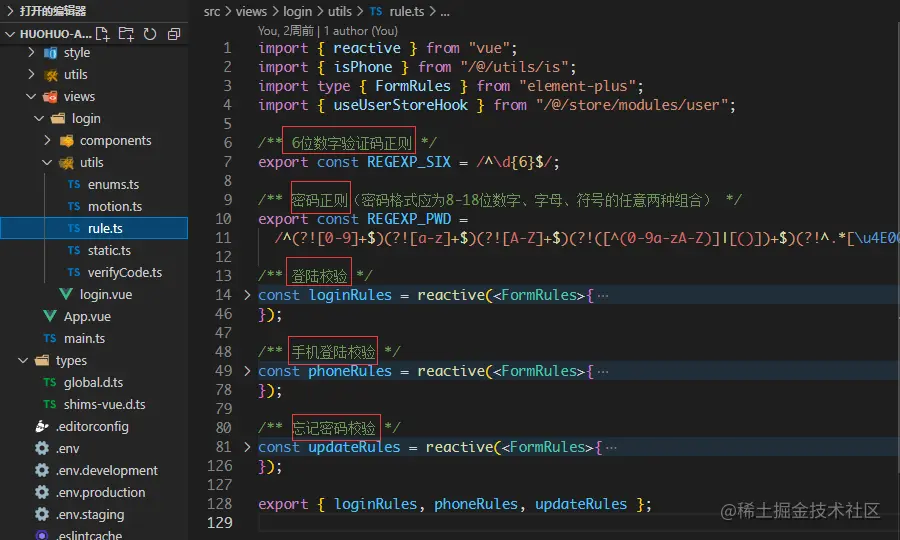
Task: Refresh the explorer with the refresh icon
Action: (150, 34)
